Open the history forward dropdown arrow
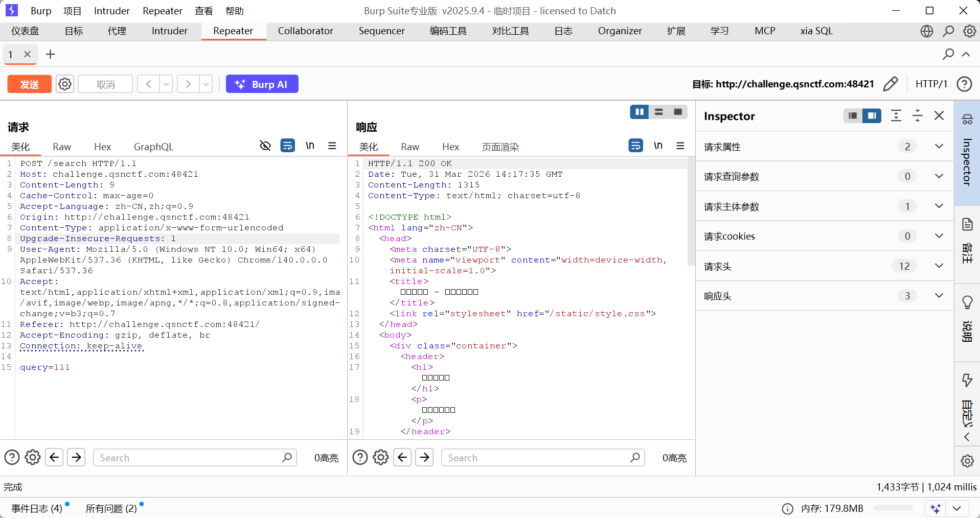This screenshot has width=980, height=518. coord(206,84)
